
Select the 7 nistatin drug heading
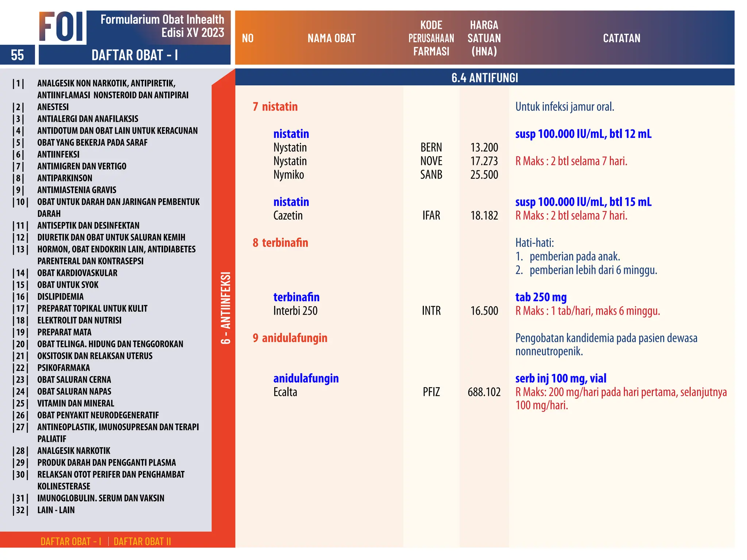(275, 107)
